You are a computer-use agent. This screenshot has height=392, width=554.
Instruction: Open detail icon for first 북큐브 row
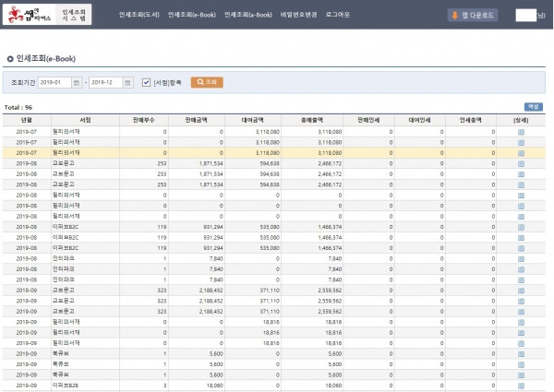tap(521, 354)
